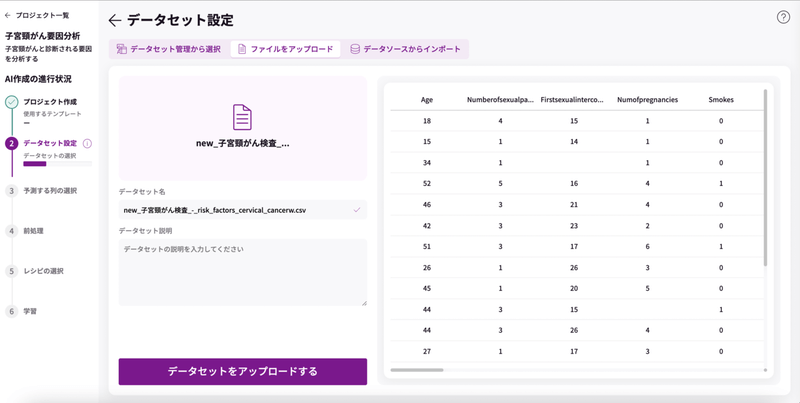Click Firstsexualintercourse value 21
The image size is (800, 403).
click(574, 205)
